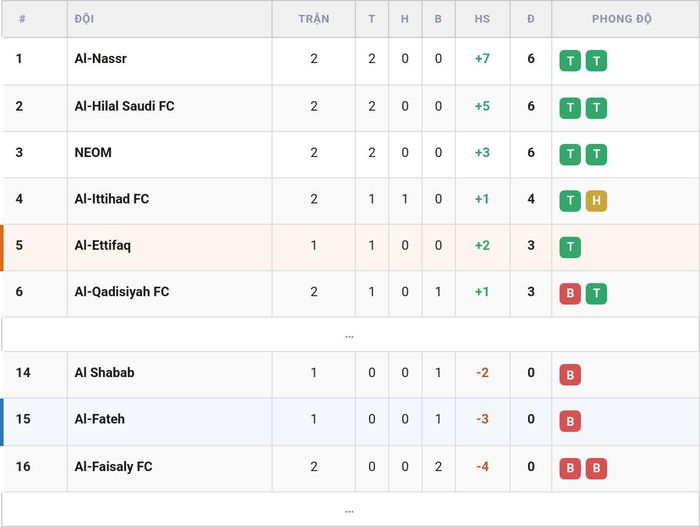Click Al-Faisaly FC's second red B badge
This screenshot has width=700, height=527.
tap(596, 468)
